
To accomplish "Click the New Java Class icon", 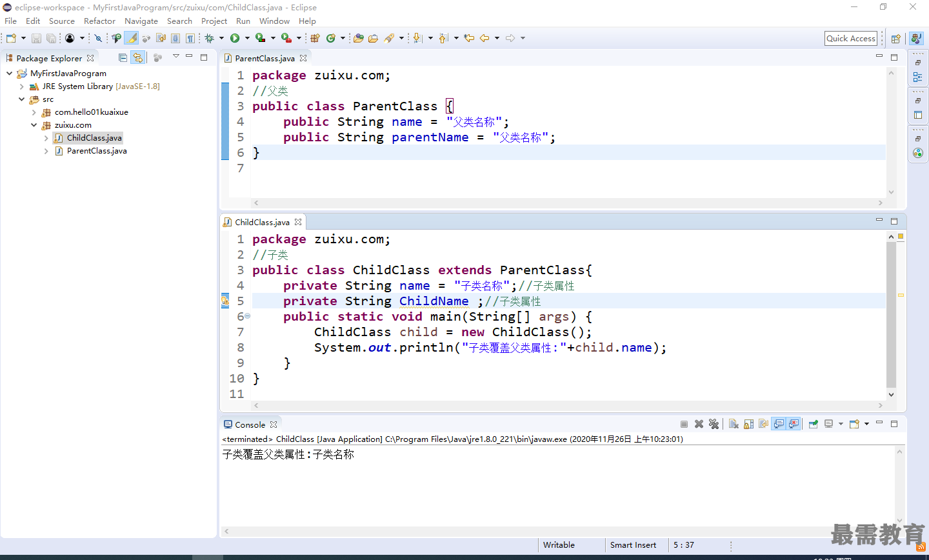I will point(331,38).
